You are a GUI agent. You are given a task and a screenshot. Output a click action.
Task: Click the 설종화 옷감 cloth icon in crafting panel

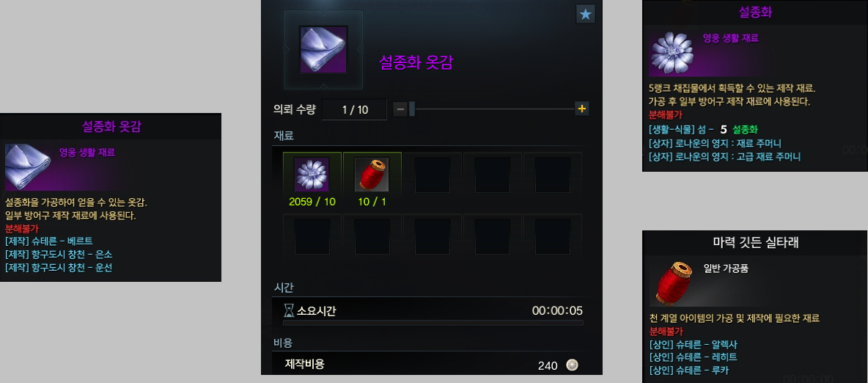pos(324,49)
